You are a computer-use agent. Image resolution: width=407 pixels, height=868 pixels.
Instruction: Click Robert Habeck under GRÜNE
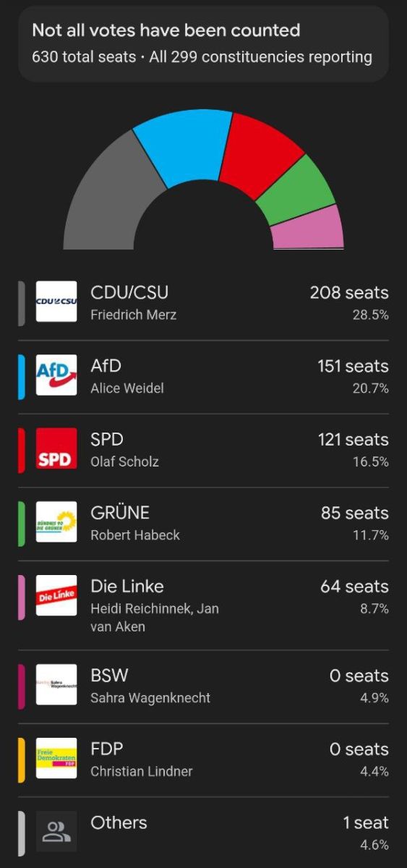pyautogui.click(x=135, y=535)
